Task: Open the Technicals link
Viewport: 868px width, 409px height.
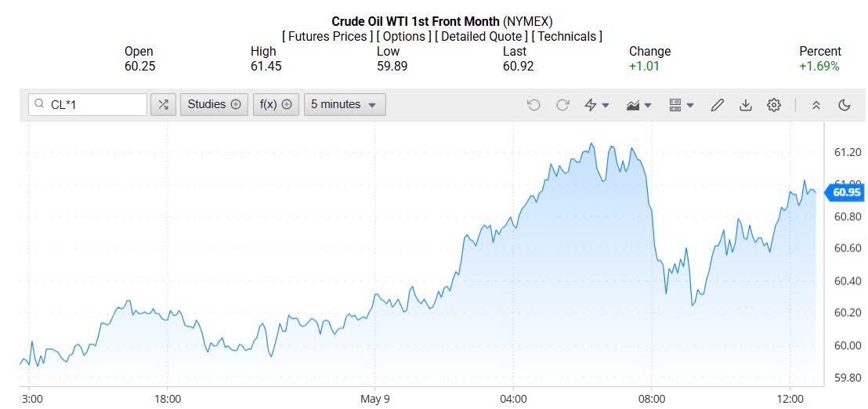Action: tap(566, 36)
